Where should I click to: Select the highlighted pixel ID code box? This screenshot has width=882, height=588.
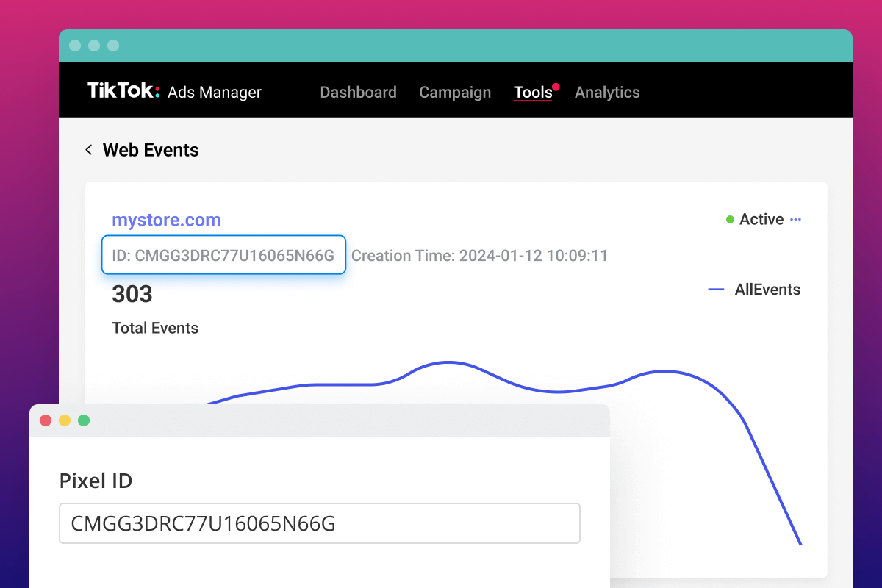point(223,255)
